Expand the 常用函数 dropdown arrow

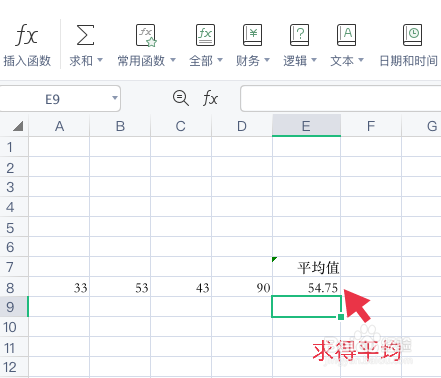[x=173, y=61]
